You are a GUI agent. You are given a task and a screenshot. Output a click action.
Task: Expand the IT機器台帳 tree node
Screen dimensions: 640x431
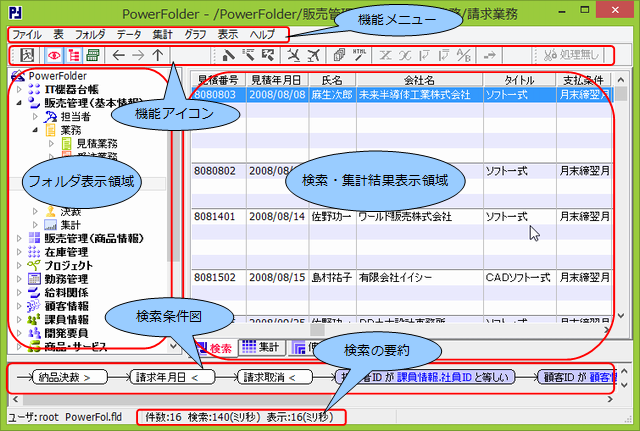click(19, 89)
